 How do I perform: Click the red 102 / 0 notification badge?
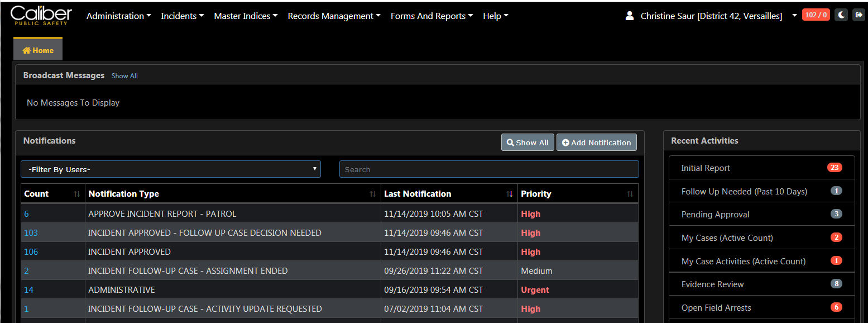816,15
